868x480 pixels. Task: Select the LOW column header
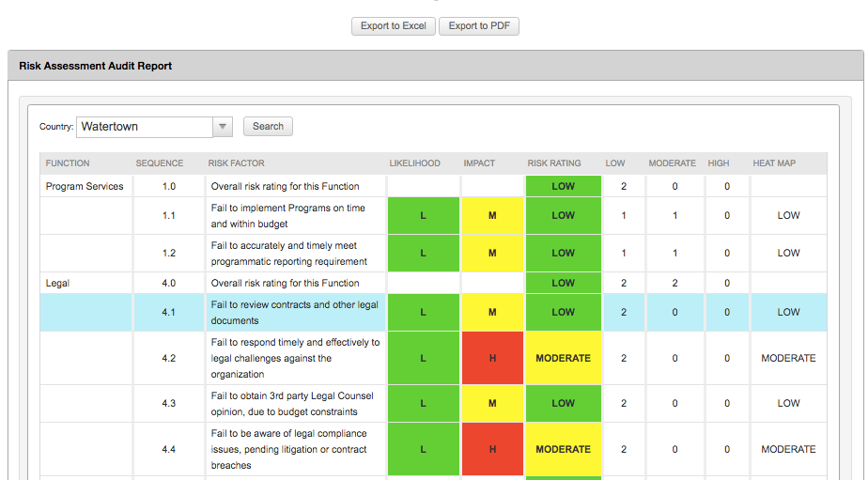coord(615,163)
